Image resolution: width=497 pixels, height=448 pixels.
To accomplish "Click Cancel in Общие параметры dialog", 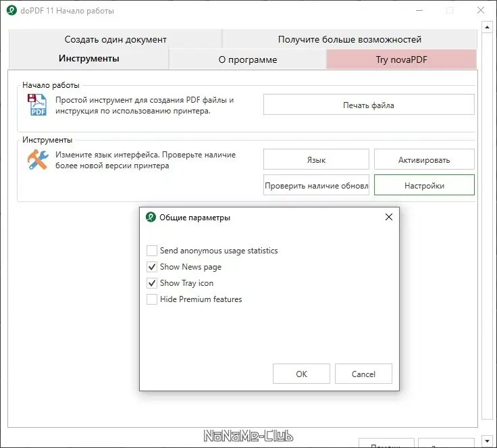I will coord(363,374).
